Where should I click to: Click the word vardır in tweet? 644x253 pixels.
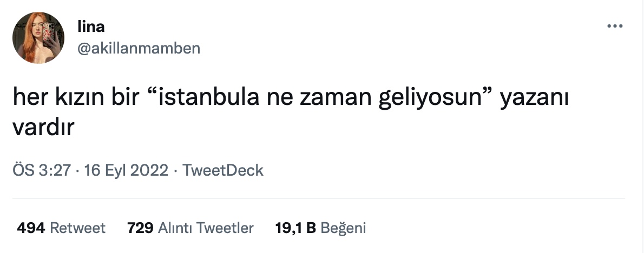(x=43, y=128)
